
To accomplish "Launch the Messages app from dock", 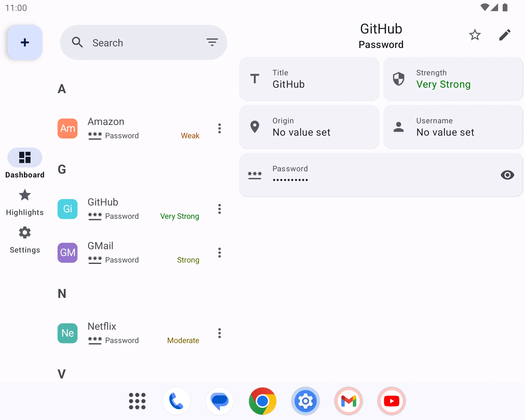I will pos(219,401).
